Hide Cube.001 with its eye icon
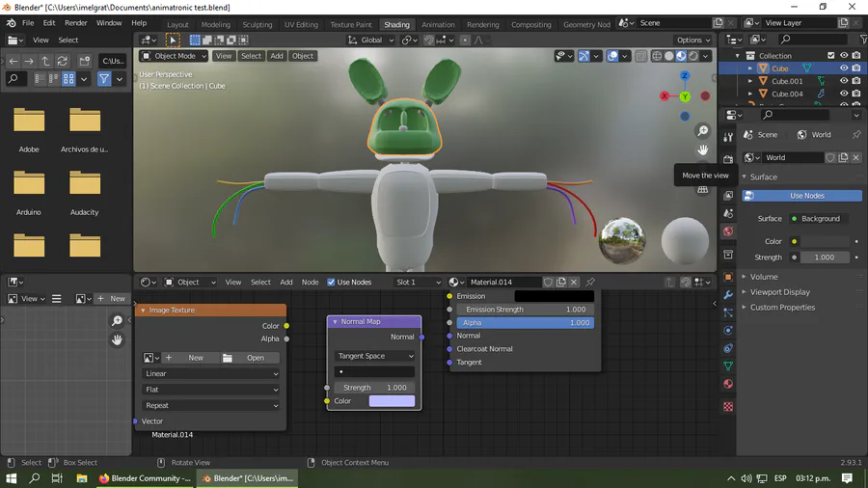 (x=843, y=81)
